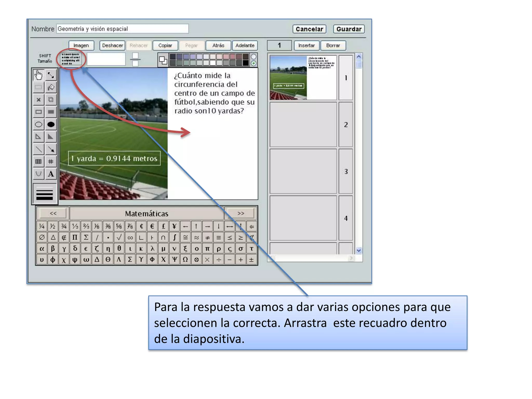
Task: Click the Guardar button
Action: pos(349,29)
